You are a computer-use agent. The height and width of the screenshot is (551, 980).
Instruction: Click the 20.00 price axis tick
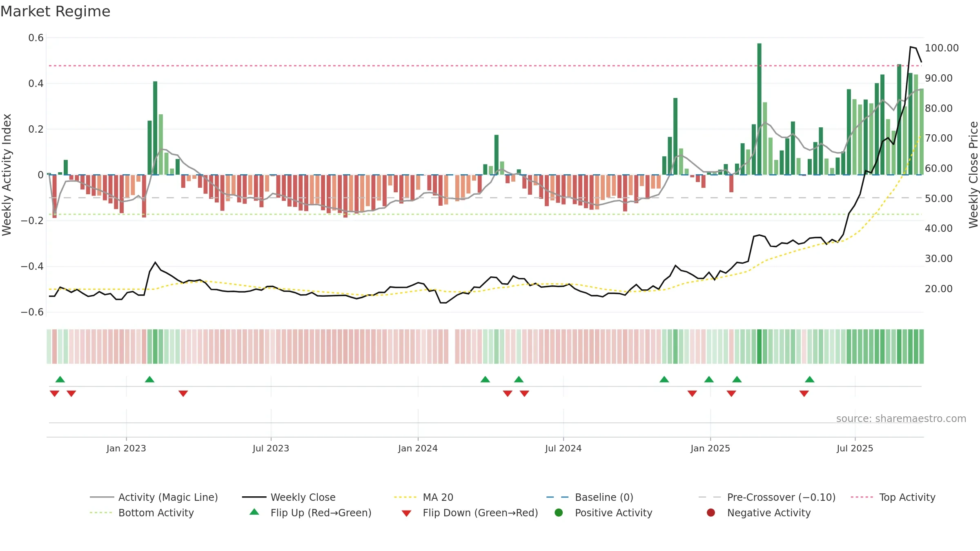point(938,289)
